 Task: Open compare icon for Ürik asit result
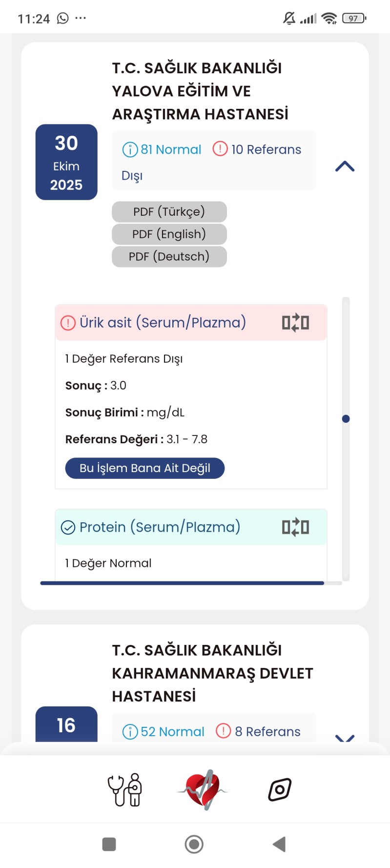pyautogui.click(x=295, y=323)
